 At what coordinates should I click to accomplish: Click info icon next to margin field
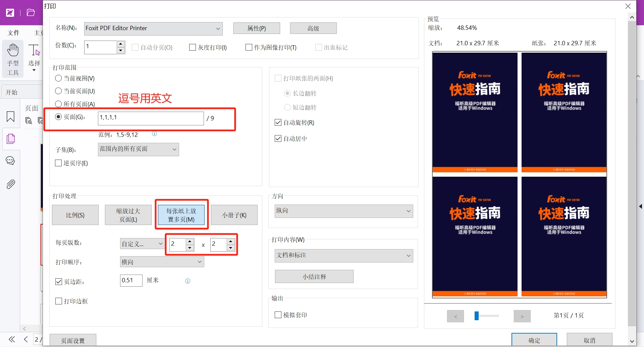click(187, 281)
